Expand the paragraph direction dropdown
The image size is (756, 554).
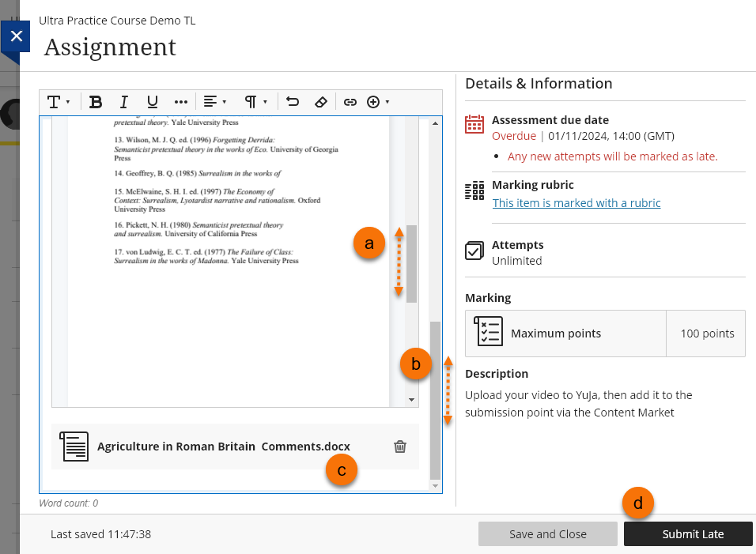click(255, 102)
